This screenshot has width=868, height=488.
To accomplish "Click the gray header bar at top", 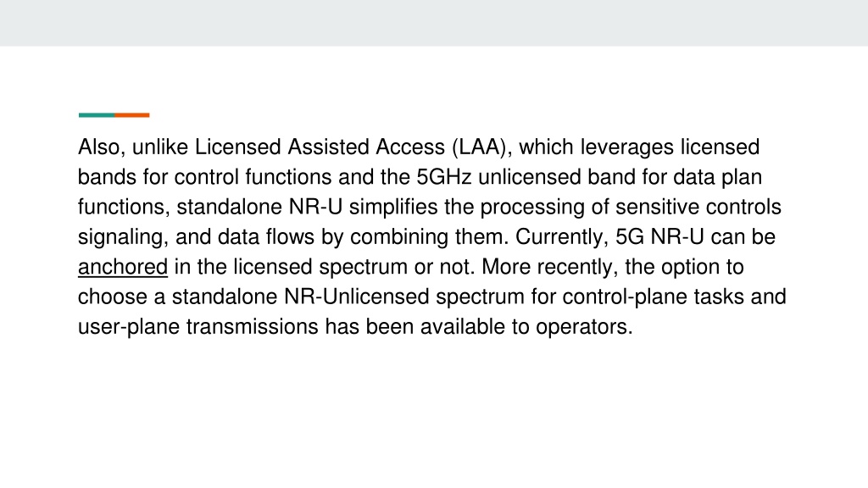I will click(x=434, y=23).
